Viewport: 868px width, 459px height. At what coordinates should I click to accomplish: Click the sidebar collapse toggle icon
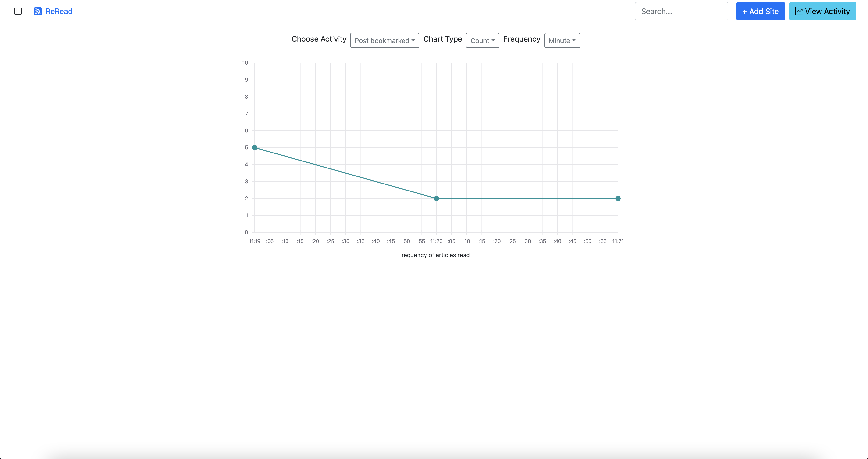click(18, 11)
